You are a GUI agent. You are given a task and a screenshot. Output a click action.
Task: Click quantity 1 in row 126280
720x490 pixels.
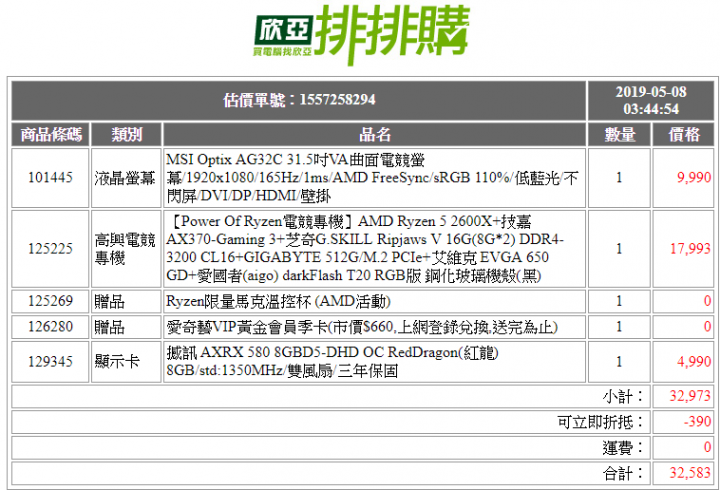click(x=619, y=327)
